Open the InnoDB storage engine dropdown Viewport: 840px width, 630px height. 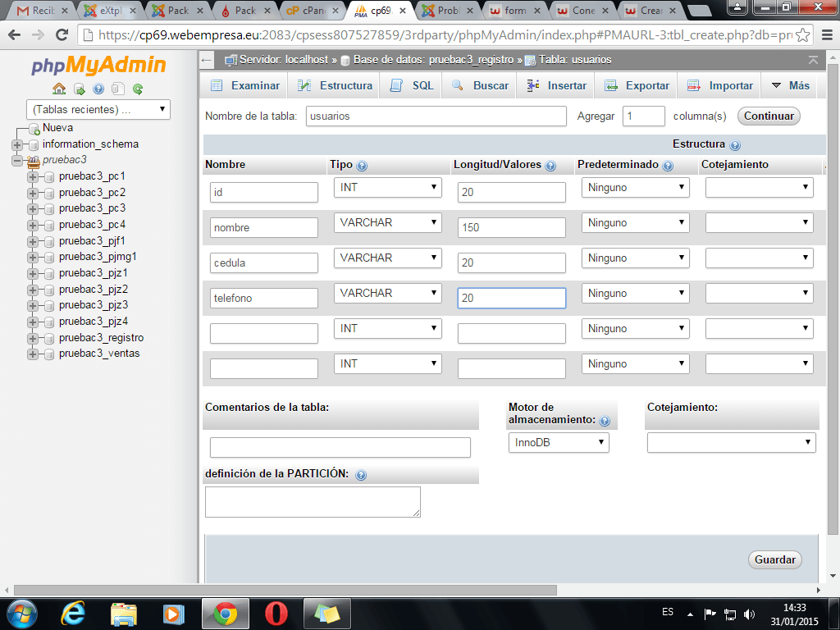[x=559, y=442]
